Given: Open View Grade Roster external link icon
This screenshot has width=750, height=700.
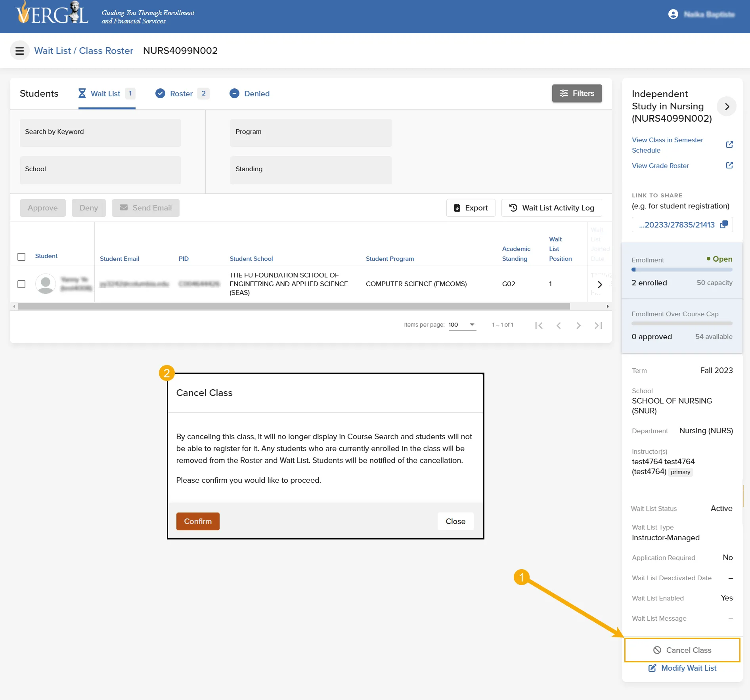Looking at the screenshot, I should coord(729,165).
